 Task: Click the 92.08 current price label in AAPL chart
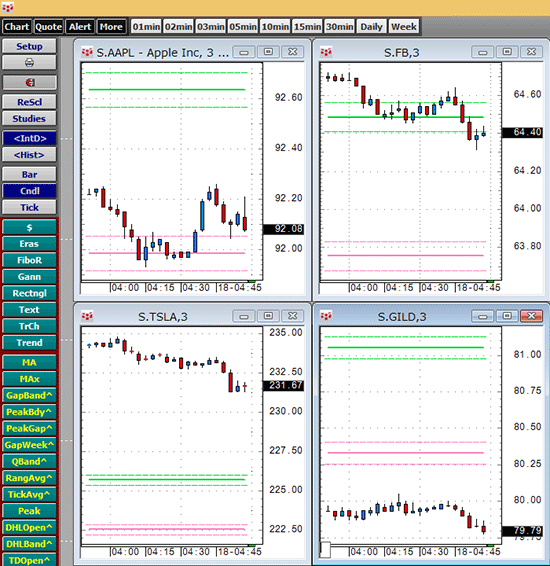click(x=283, y=229)
